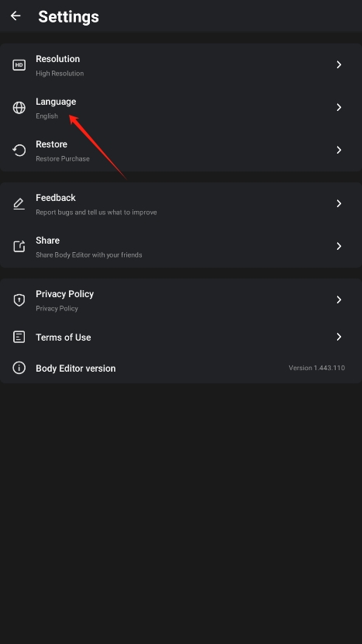The width and height of the screenshot is (362, 644).
Task: Tap the back arrow icon
Action: 16,16
